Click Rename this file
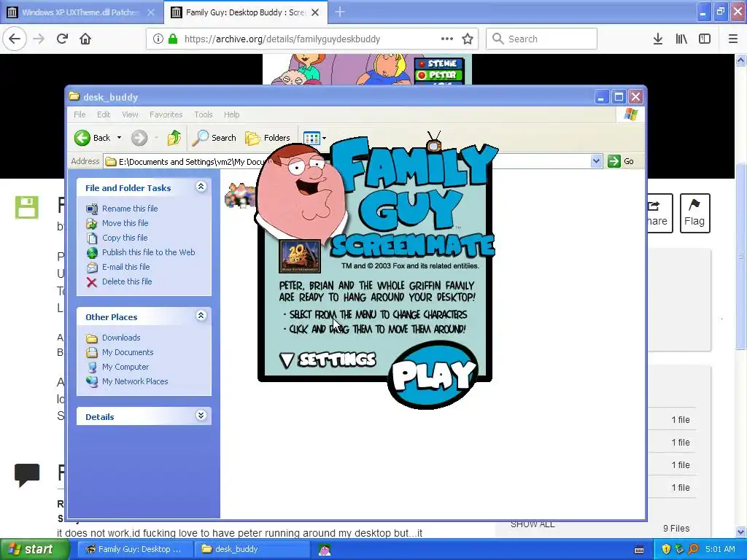747x560 pixels. (x=130, y=209)
